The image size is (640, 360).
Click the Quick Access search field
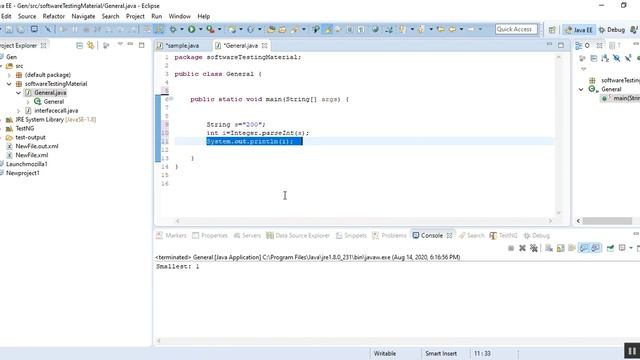point(516,29)
